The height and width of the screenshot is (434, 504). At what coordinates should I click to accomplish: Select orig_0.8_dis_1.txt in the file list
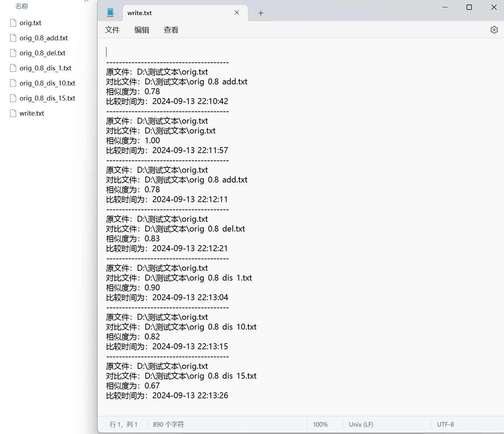(45, 68)
